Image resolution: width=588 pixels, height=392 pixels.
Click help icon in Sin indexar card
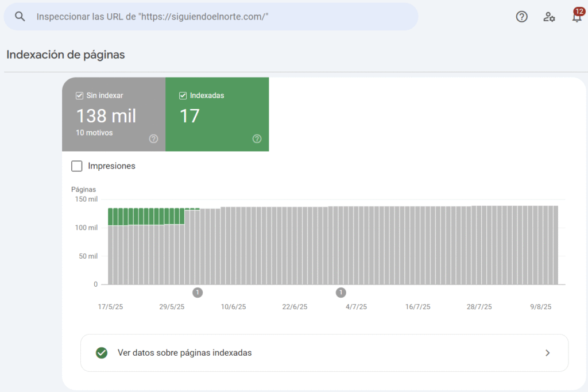[153, 139]
